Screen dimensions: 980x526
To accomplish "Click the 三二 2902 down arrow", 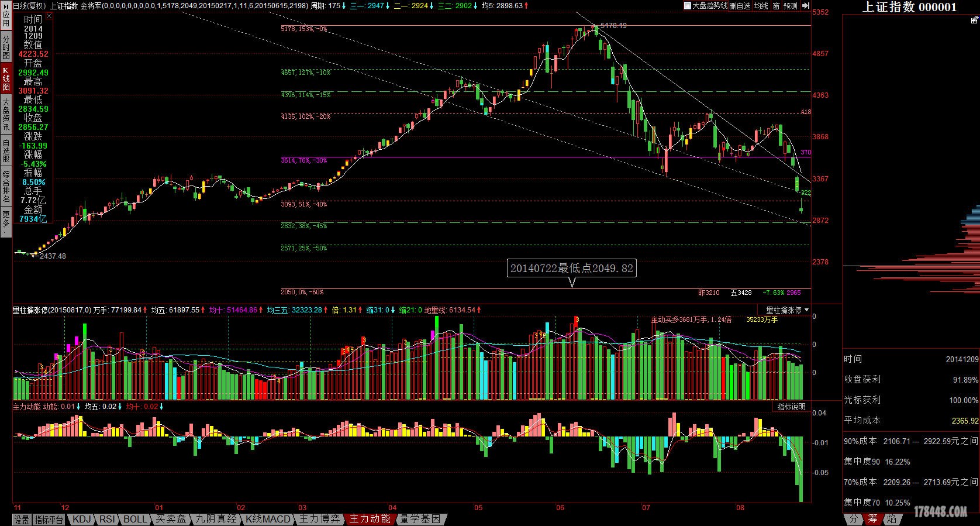I will pyautogui.click(x=476, y=6).
